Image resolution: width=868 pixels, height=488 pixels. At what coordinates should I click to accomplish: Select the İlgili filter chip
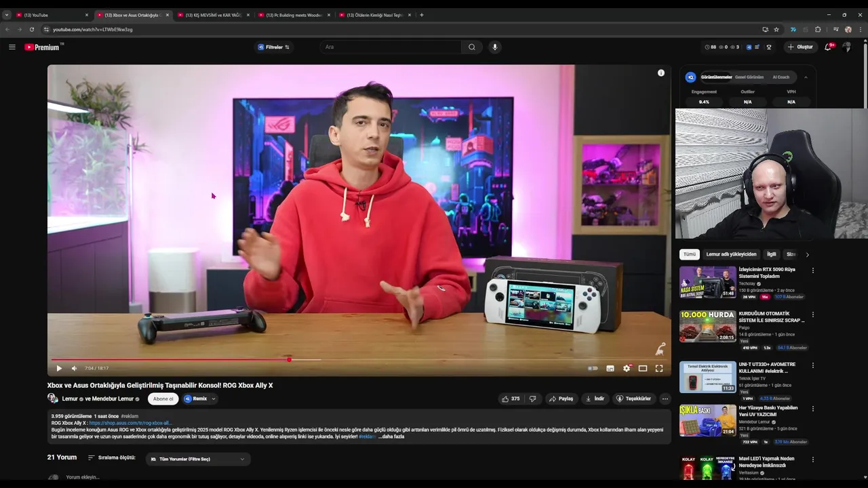coord(772,254)
